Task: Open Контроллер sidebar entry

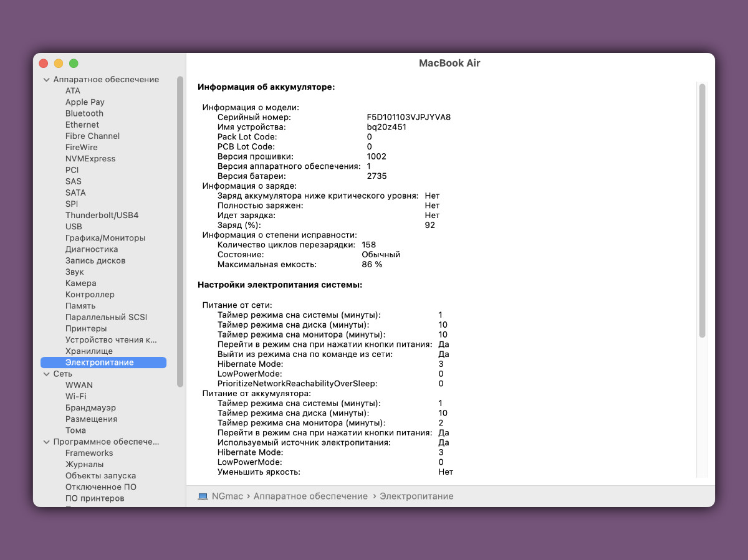Action: point(90,295)
